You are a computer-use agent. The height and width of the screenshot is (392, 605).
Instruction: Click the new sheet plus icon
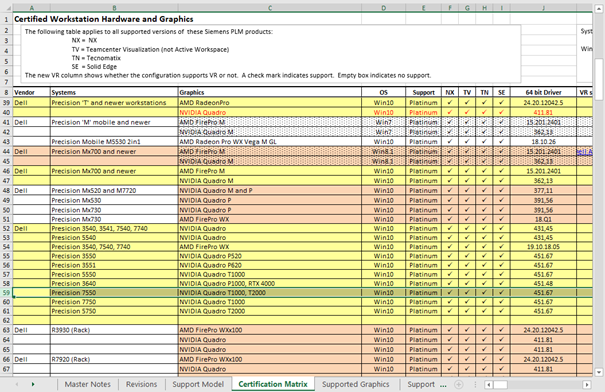coord(458,384)
